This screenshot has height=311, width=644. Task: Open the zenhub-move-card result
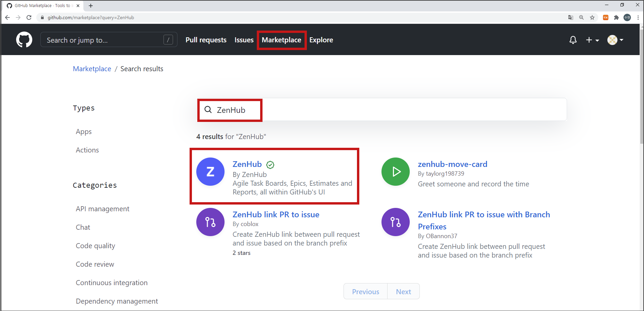pos(452,164)
